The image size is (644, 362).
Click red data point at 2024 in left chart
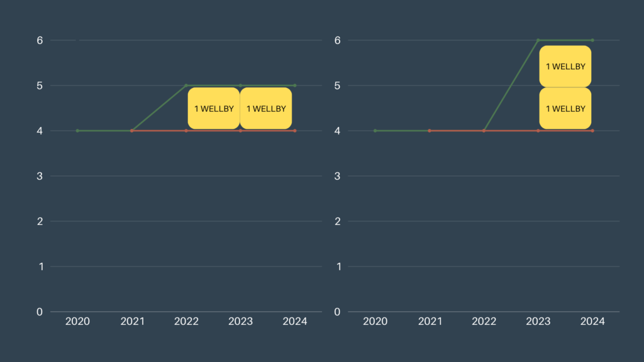(295, 131)
